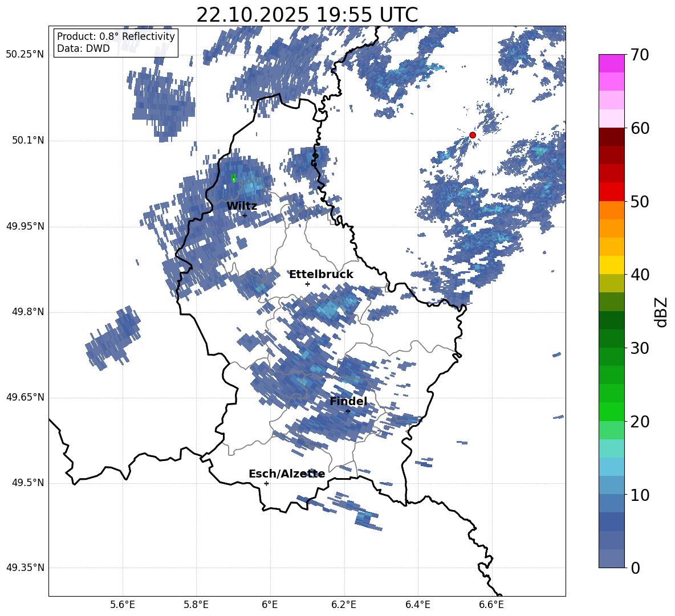Click the Findel location label

tap(348, 401)
